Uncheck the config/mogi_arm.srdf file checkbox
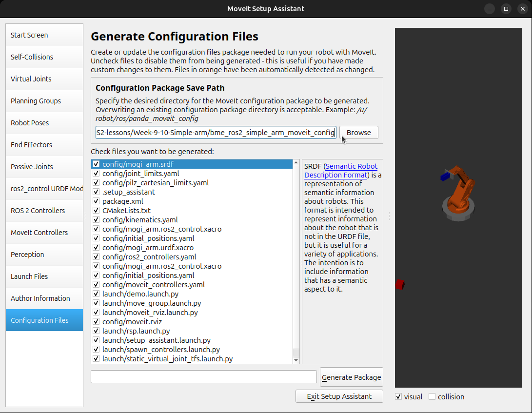532x413 pixels. click(96, 164)
